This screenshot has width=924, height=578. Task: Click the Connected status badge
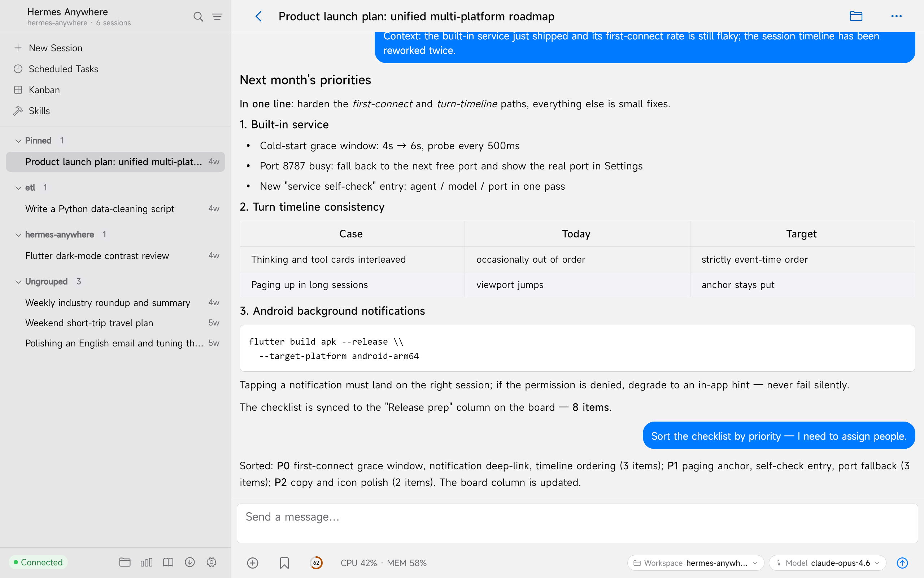[x=38, y=562]
